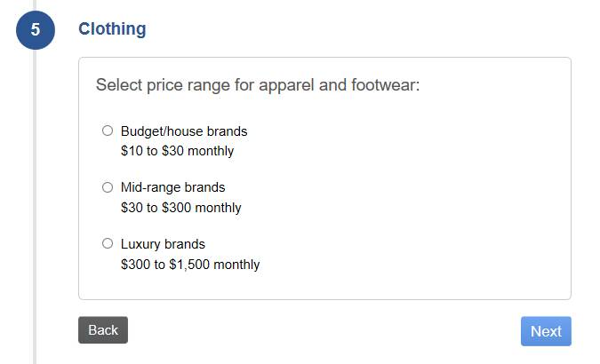The image size is (600, 364).
Task: Click the "Mid-range brands" label text
Action: point(172,187)
